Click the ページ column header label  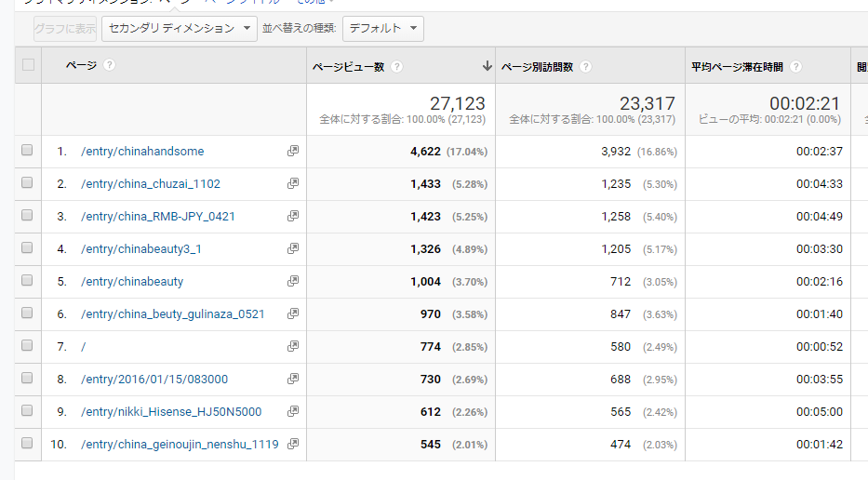click(81, 65)
